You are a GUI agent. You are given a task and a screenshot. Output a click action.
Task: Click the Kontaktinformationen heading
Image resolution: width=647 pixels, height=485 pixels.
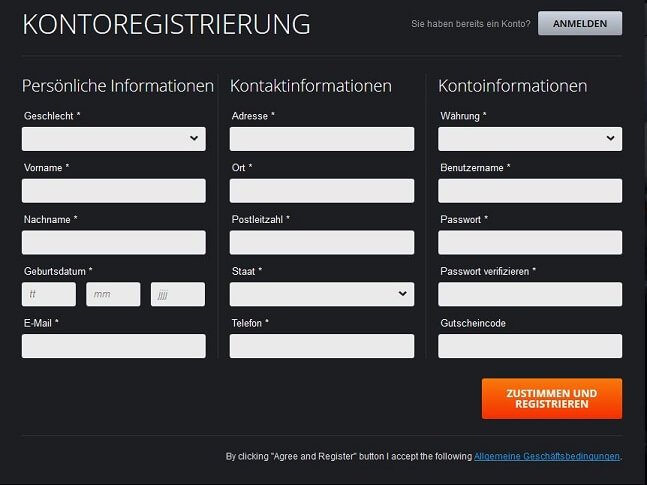(x=311, y=86)
